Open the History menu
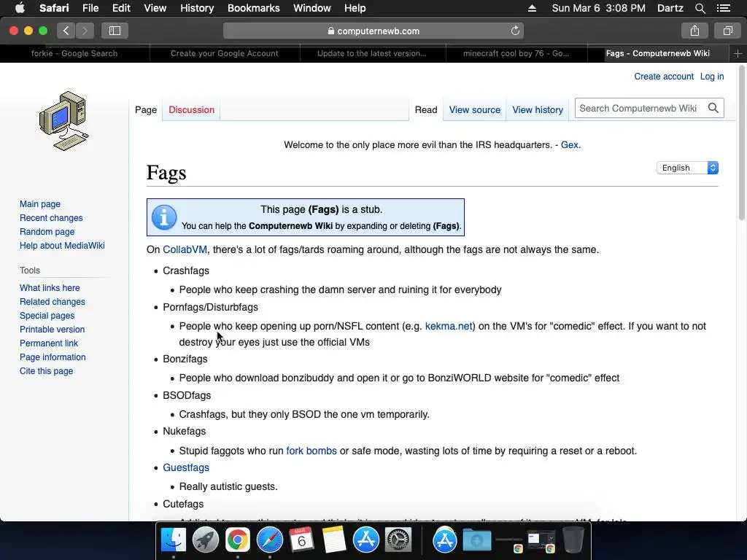 pos(197,8)
